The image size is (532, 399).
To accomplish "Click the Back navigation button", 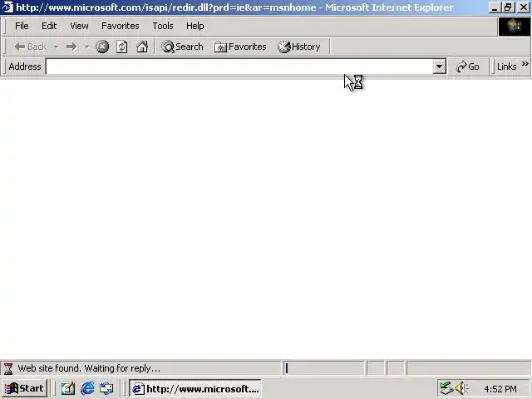I will coord(31,47).
